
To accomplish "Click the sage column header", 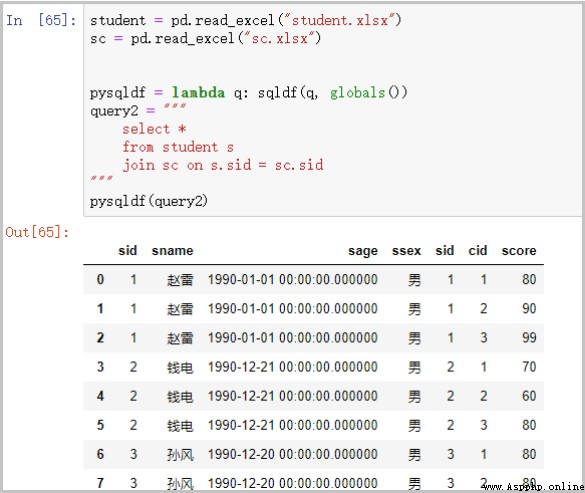I will click(x=363, y=251).
